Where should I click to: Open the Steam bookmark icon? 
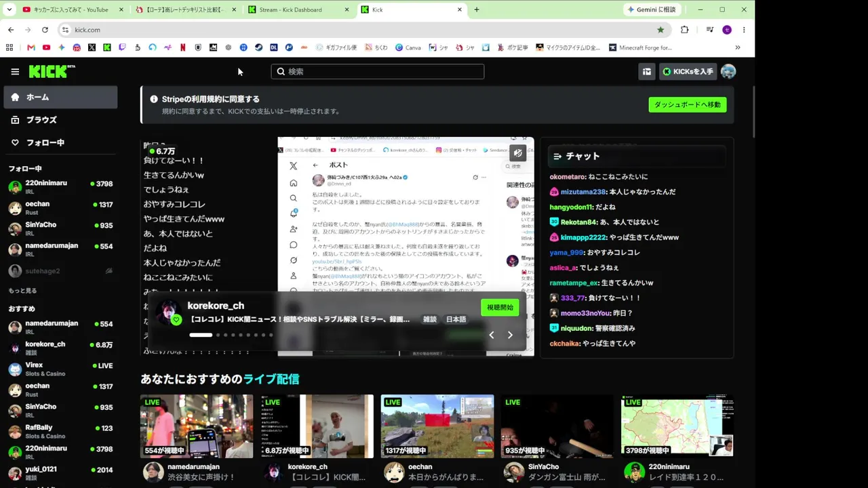pyautogui.click(x=258, y=47)
